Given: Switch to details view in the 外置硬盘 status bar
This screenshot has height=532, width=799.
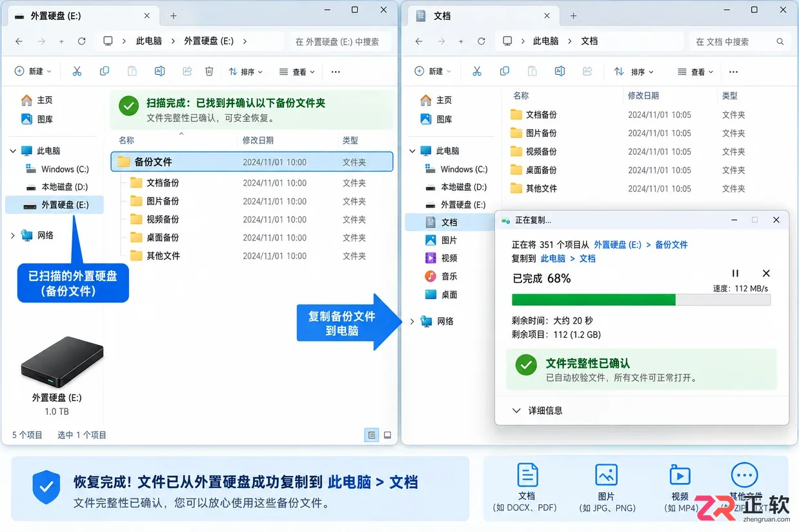Looking at the screenshot, I should [372, 435].
